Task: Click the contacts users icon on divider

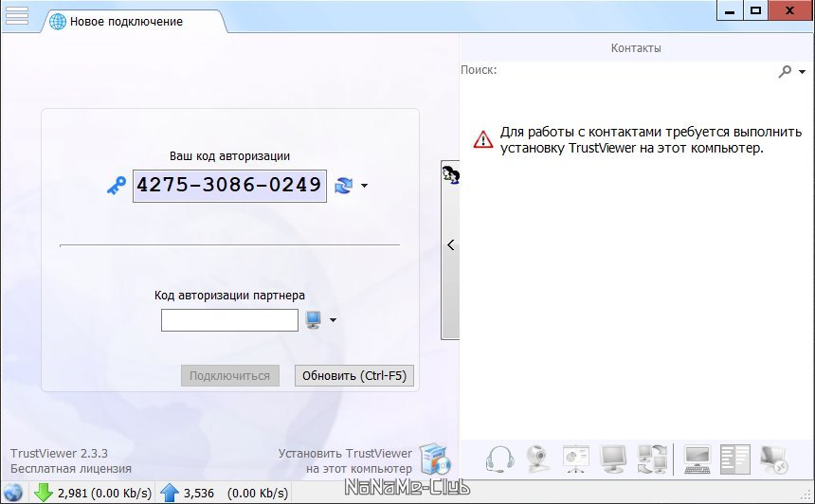Action: [x=450, y=173]
